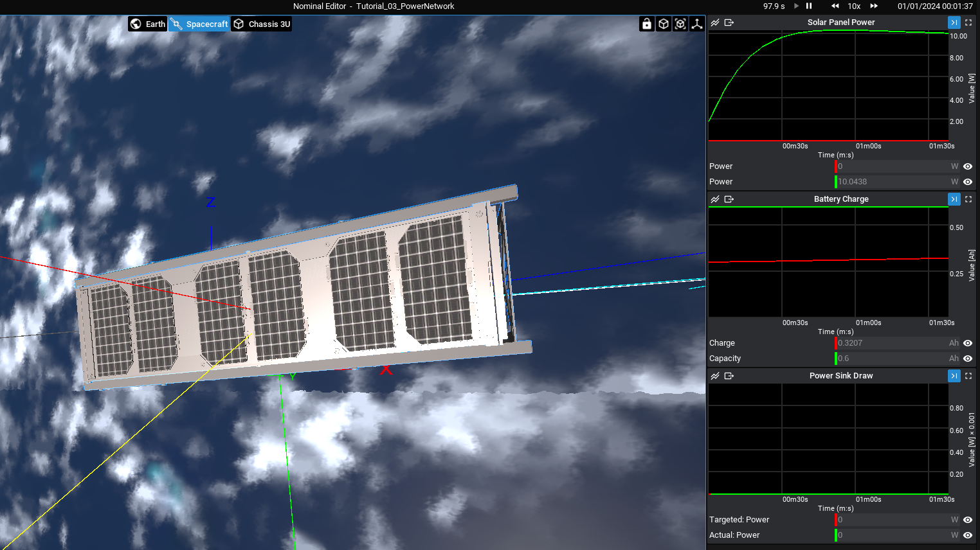Decrease simulation speed with rewind arrows

coord(835,6)
